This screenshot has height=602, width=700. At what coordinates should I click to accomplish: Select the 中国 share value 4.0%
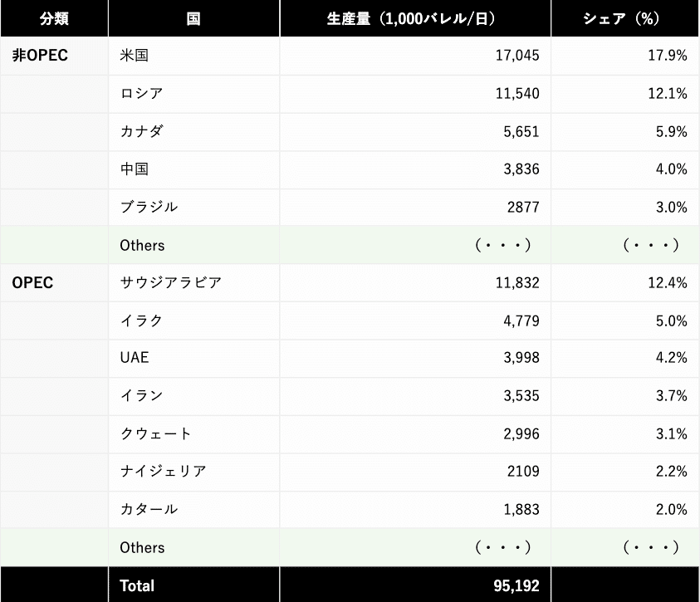tap(671, 169)
